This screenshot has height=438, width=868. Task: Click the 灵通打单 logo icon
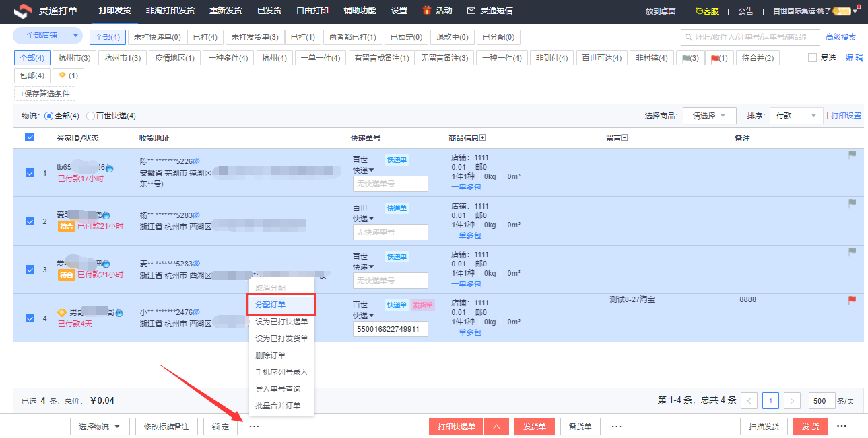tap(23, 11)
